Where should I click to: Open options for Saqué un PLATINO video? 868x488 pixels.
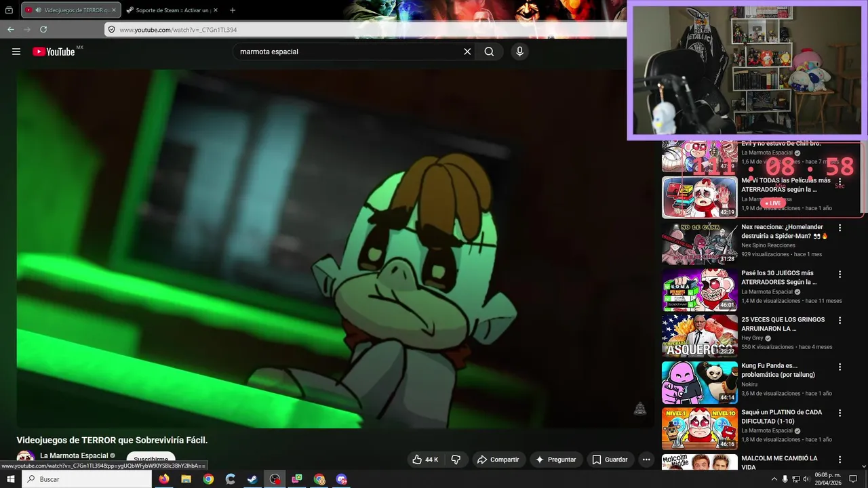pos(840,413)
